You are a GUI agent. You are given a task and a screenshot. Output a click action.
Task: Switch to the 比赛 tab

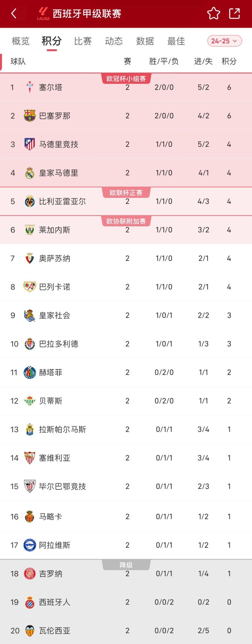[x=83, y=41]
